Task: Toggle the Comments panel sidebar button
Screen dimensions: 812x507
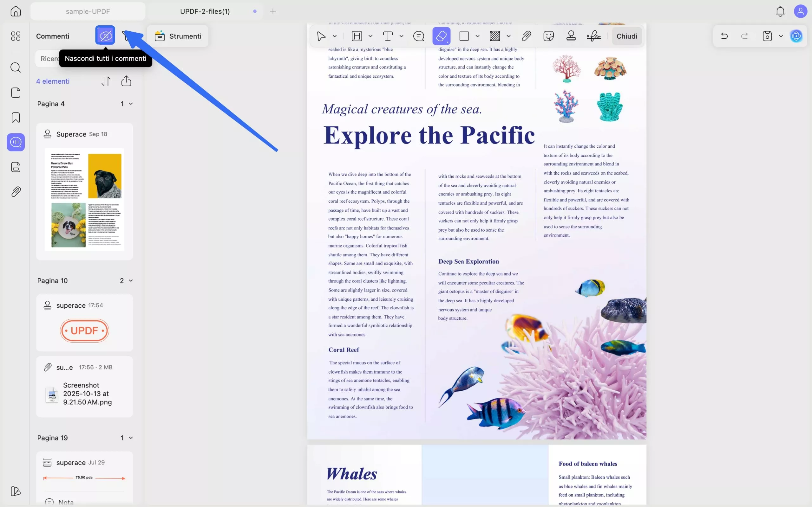Action: tap(16, 142)
